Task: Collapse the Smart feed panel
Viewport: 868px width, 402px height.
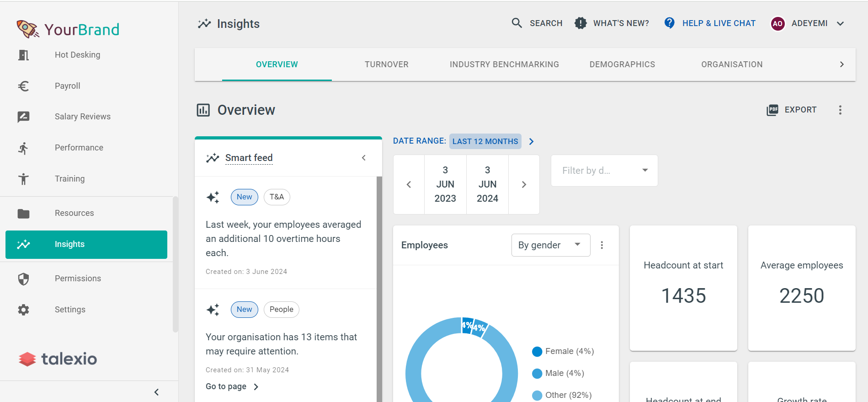Action: (364, 158)
